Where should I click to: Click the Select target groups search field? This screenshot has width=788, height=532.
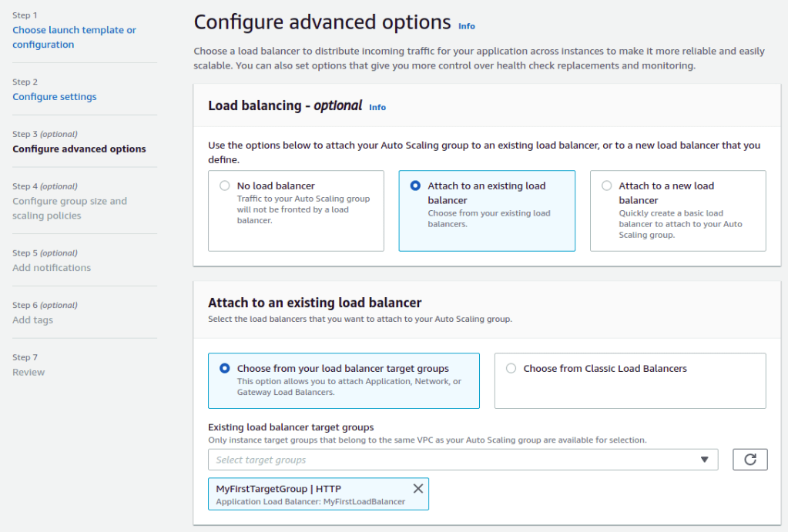click(454, 460)
